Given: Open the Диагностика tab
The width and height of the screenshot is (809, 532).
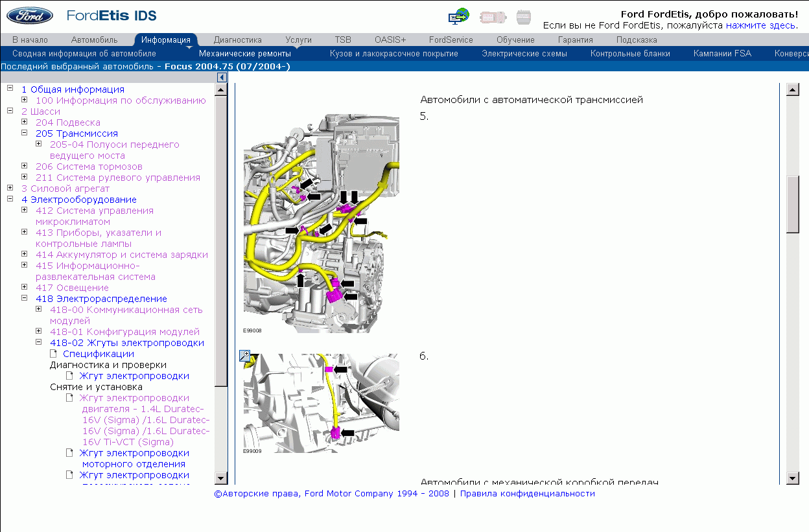Looking at the screenshot, I should point(237,40).
